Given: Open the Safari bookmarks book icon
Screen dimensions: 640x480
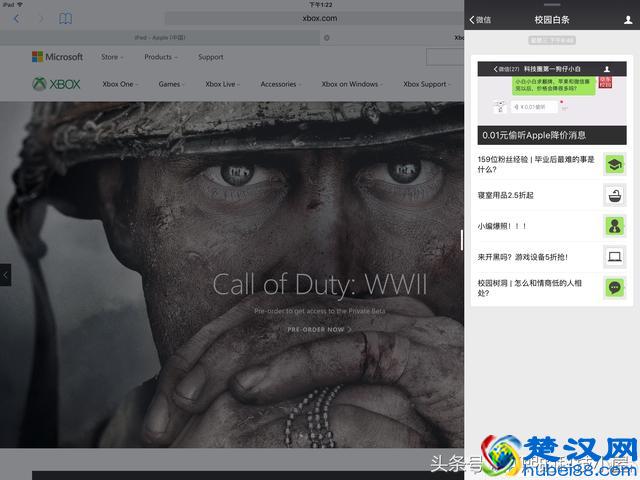Looking at the screenshot, I should 66,19.
